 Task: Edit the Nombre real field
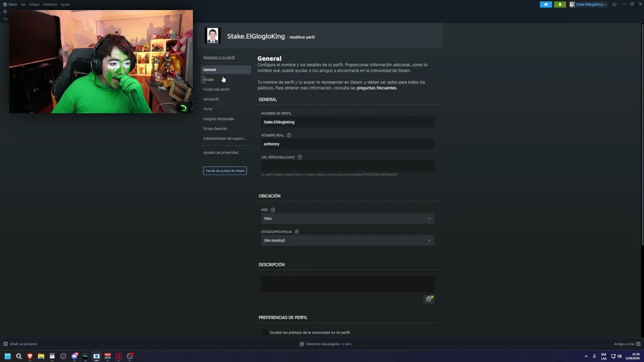click(x=348, y=144)
